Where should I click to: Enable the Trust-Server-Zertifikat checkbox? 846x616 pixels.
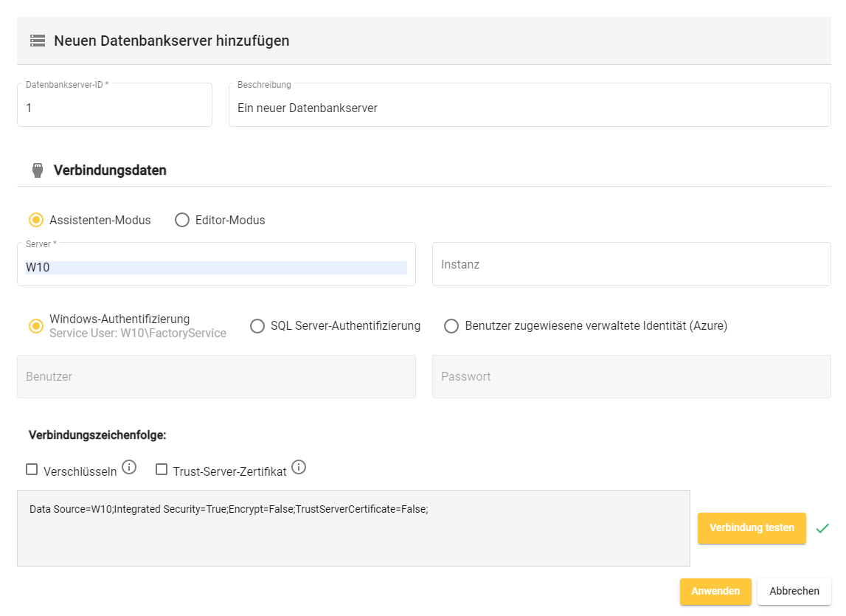pyautogui.click(x=162, y=468)
